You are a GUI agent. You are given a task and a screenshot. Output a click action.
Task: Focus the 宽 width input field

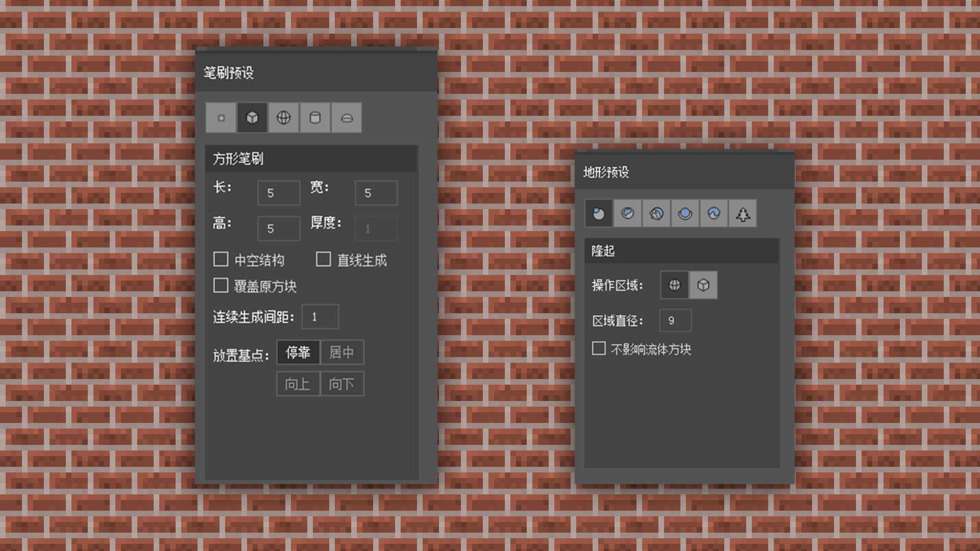click(376, 193)
